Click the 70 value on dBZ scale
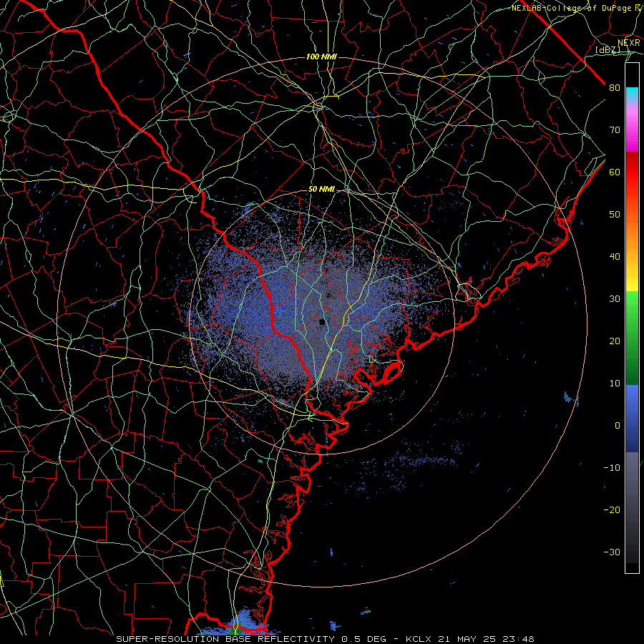This screenshot has width=644, height=644. [615, 130]
